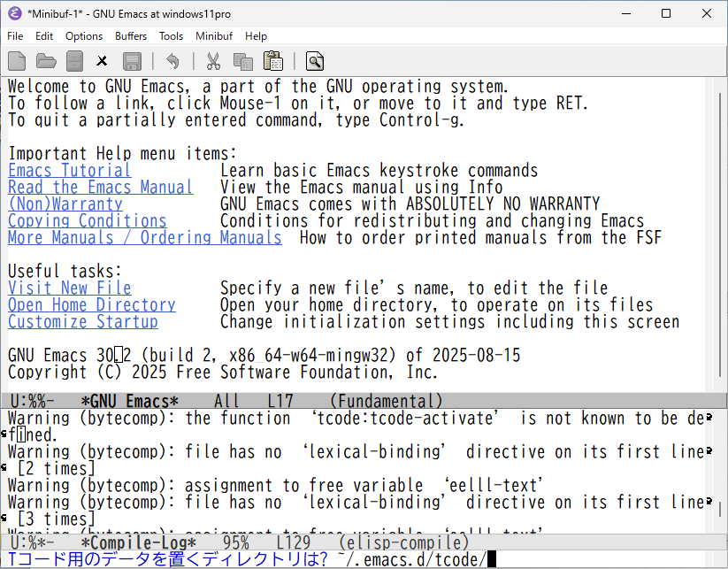Click the Visit New File link
This screenshot has height=569, width=728.
click(x=70, y=288)
